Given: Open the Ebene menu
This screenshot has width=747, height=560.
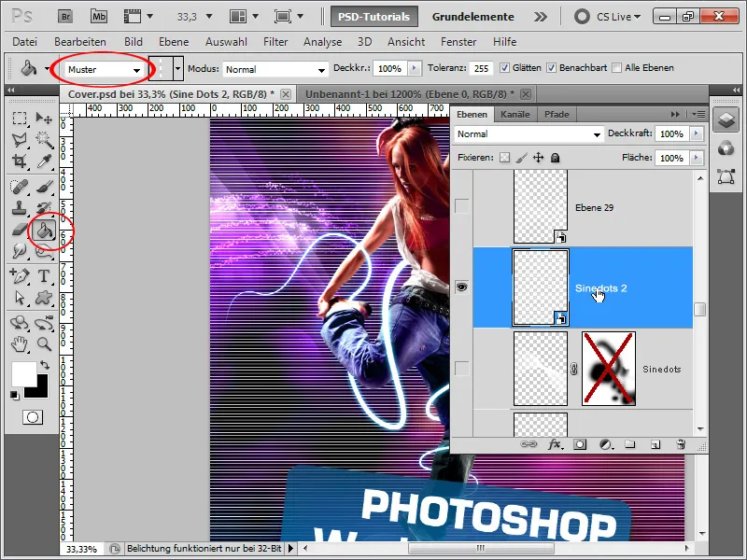Looking at the screenshot, I should 174,42.
